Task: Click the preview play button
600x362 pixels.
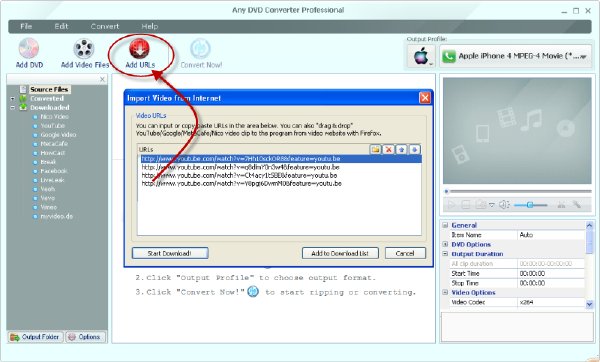Action: click(452, 205)
